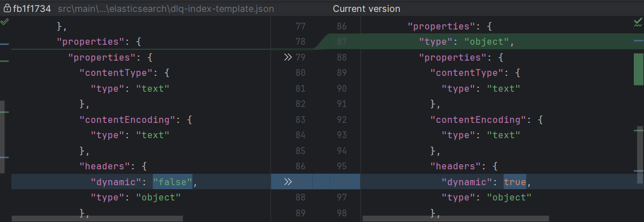Click line number 88 beside the 79 arrows
Viewport: 644px width, 222px height.
pos(342,57)
